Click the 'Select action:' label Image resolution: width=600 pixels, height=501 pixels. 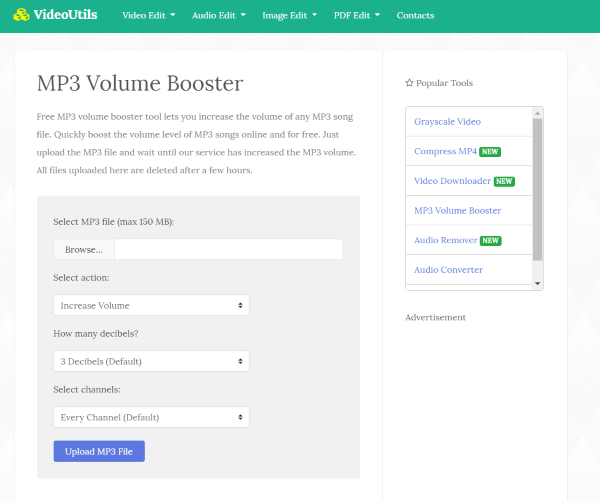click(x=81, y=277)
